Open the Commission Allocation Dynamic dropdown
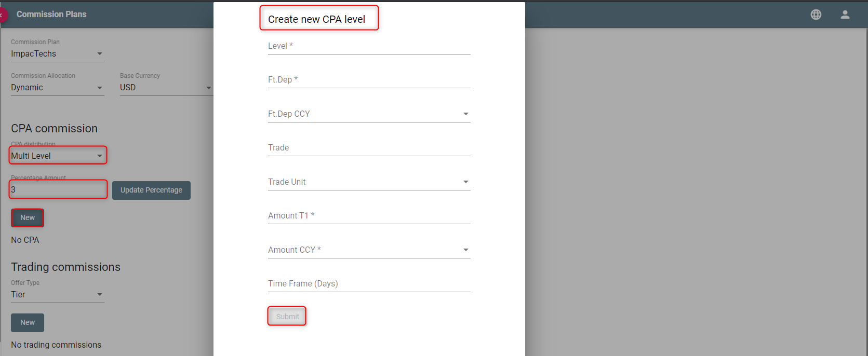Image resolution: width=868 pixels, height=356 pixels. (58, 88)
